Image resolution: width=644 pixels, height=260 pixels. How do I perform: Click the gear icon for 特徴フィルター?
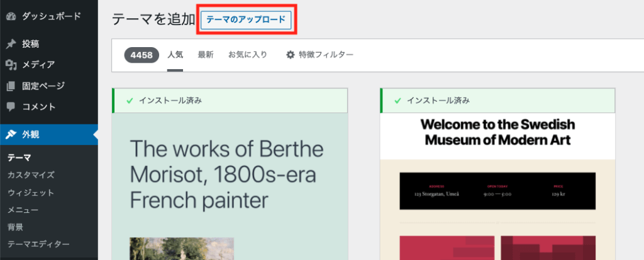coord(290,55)
